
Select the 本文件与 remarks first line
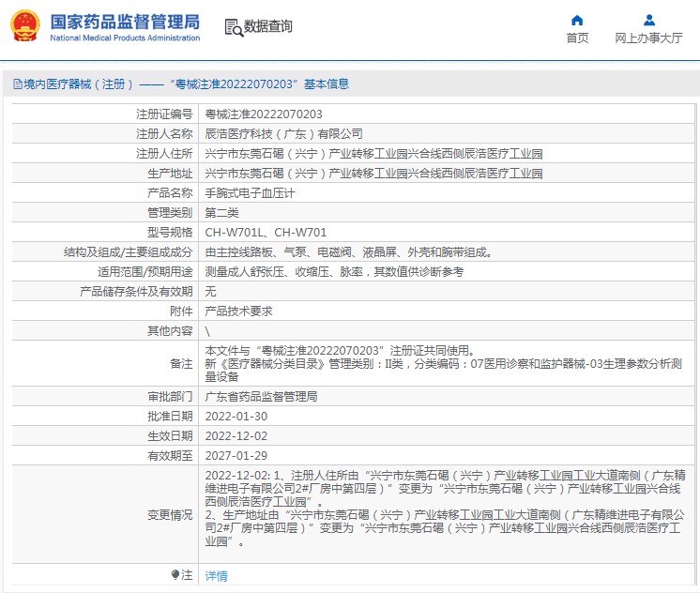[x=340, y=351]
